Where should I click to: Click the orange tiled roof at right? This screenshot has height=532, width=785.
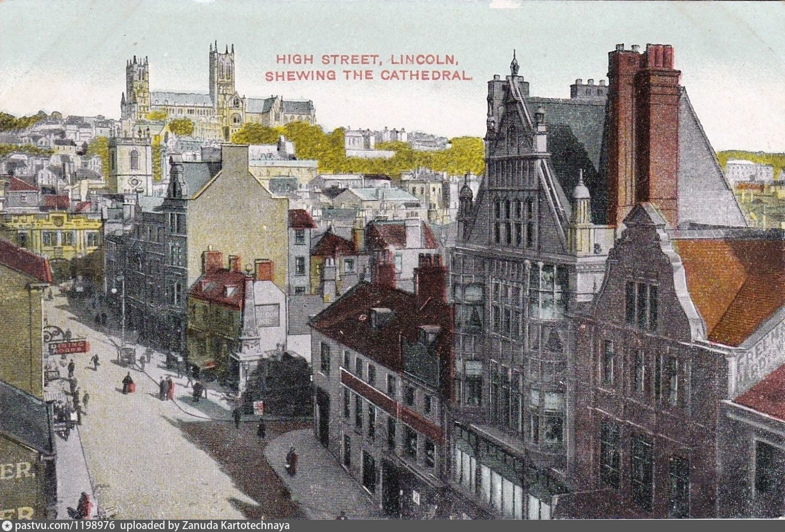[x=736, y=286]
